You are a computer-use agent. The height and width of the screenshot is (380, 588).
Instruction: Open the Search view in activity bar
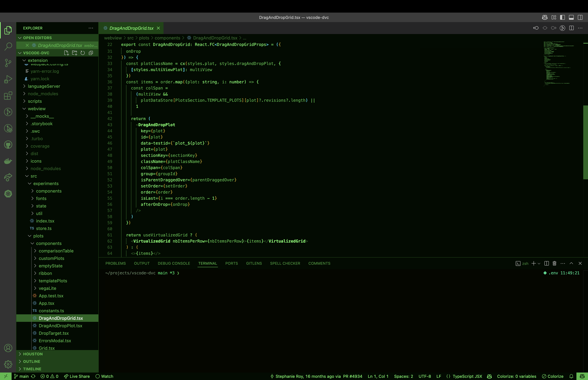[8, 46]
